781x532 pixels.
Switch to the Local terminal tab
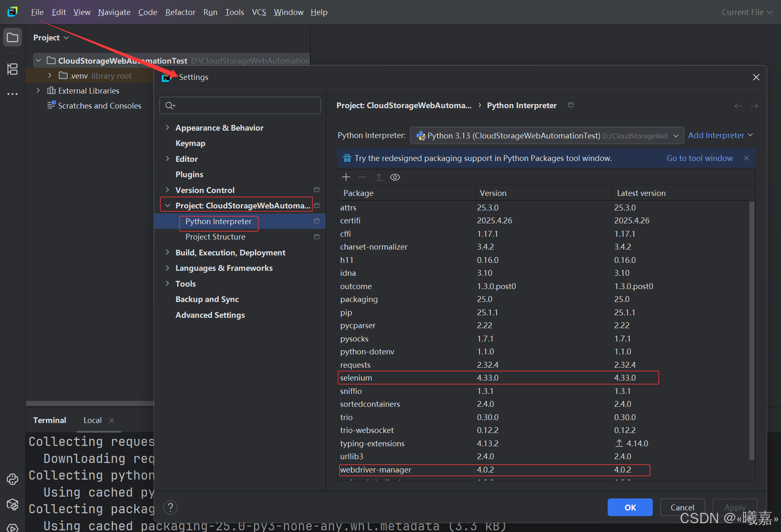click(92, 421)
